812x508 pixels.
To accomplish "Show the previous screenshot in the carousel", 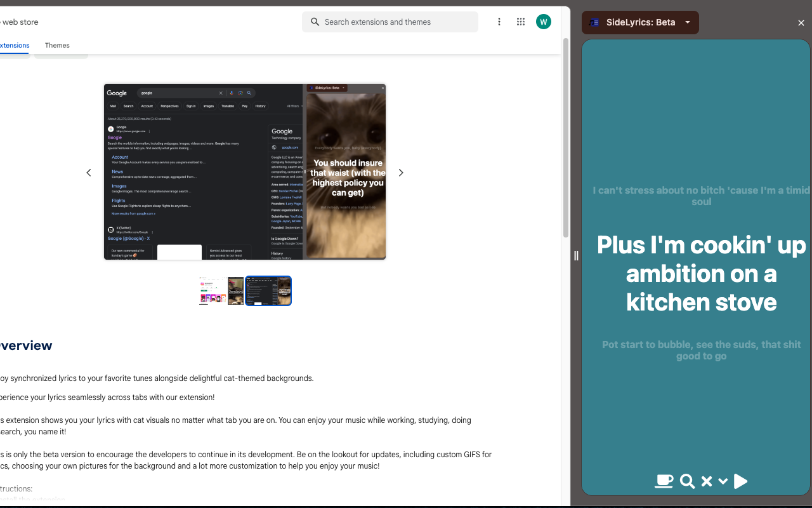I will click(89, 173).
